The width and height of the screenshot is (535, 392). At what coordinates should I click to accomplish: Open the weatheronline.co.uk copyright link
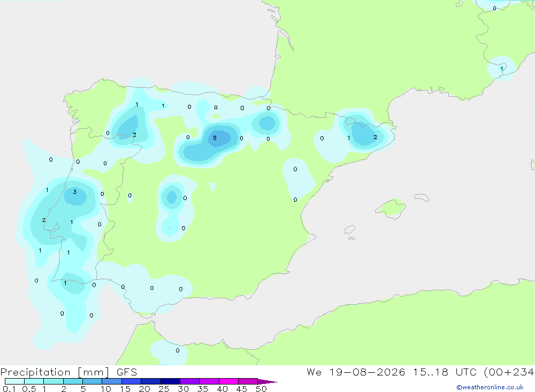(490, 387)
